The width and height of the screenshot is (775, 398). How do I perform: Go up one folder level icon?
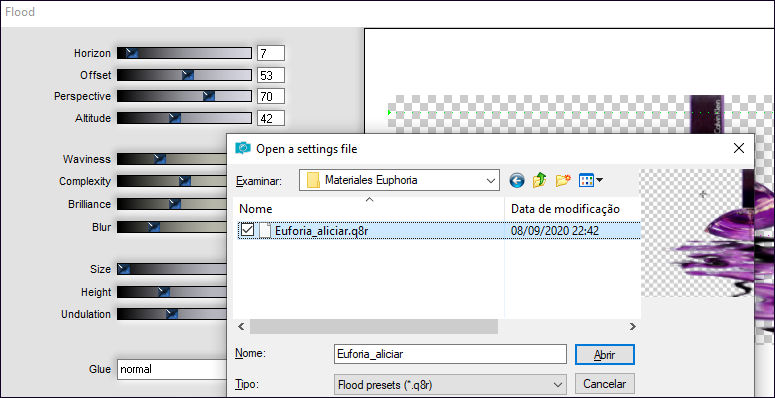pyautogui.click(x=539, y=180)
